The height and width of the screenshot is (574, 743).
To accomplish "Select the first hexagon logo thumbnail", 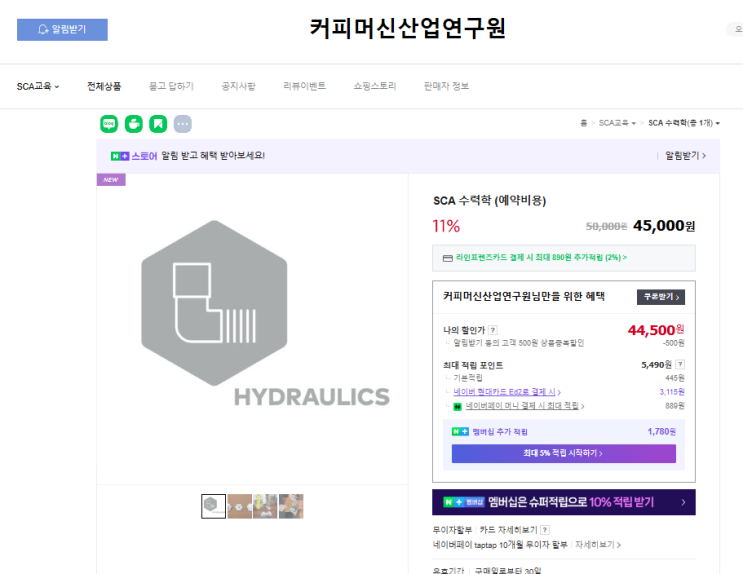I will [213, 506].
